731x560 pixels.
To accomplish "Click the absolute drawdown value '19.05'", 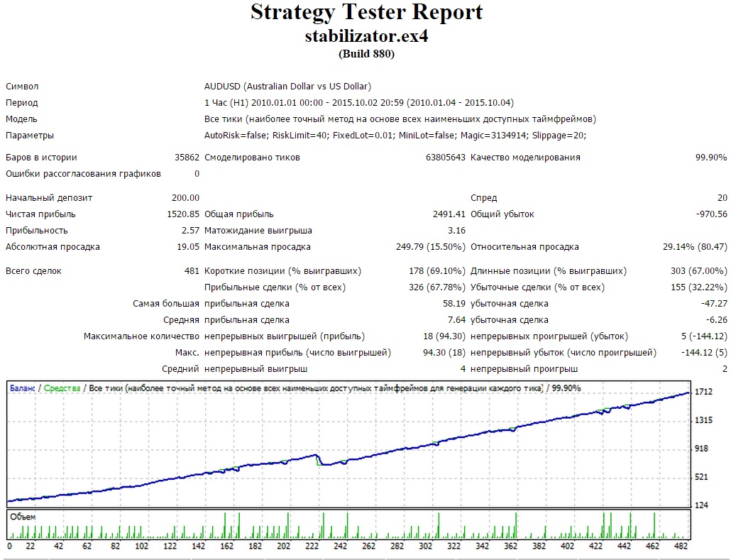I will pyautogui.click(x=188, y=247).
